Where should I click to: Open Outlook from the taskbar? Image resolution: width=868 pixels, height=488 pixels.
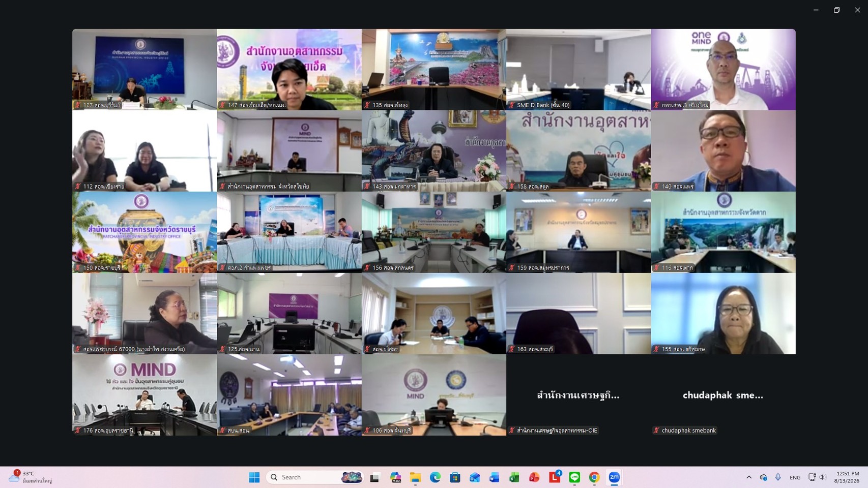pos(475,477)
